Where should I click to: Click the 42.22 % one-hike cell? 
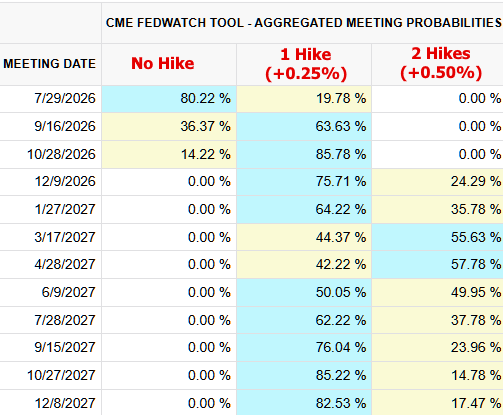[304, 265]
